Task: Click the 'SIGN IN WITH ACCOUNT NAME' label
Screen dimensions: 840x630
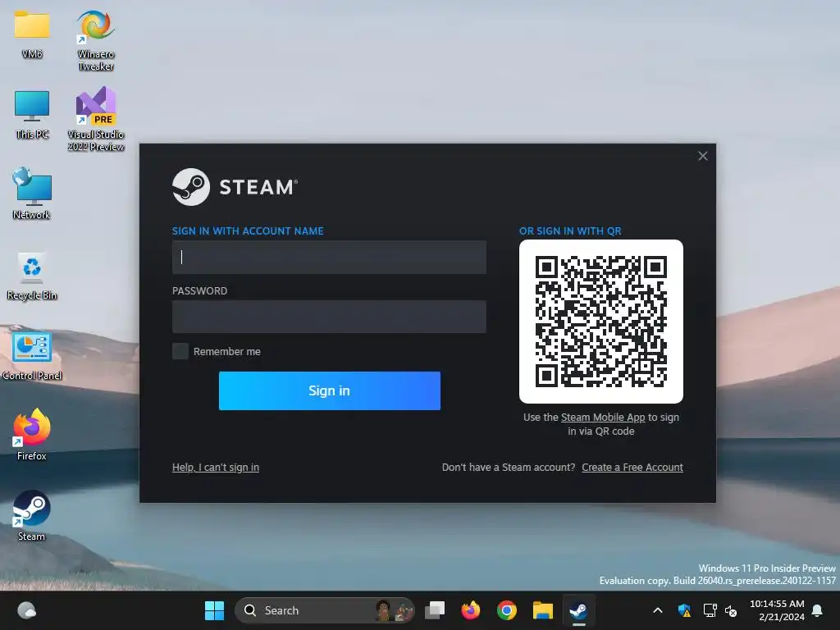Action: coord(248,231)
